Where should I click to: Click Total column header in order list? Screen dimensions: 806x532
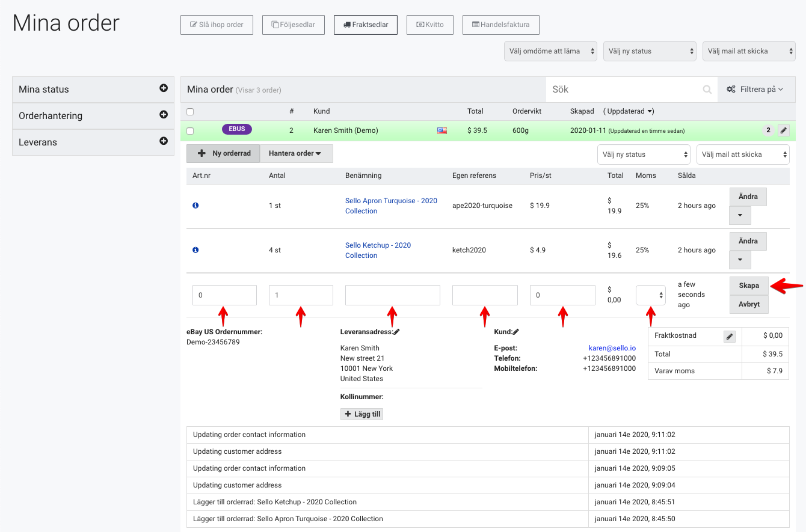tap(475, 111)
